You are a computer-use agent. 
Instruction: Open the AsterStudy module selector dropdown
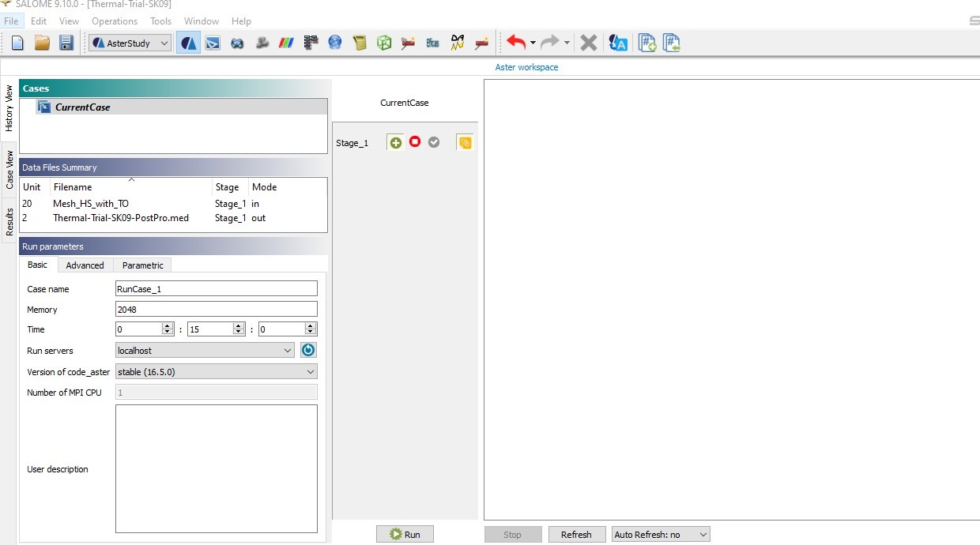click(130, 43)
